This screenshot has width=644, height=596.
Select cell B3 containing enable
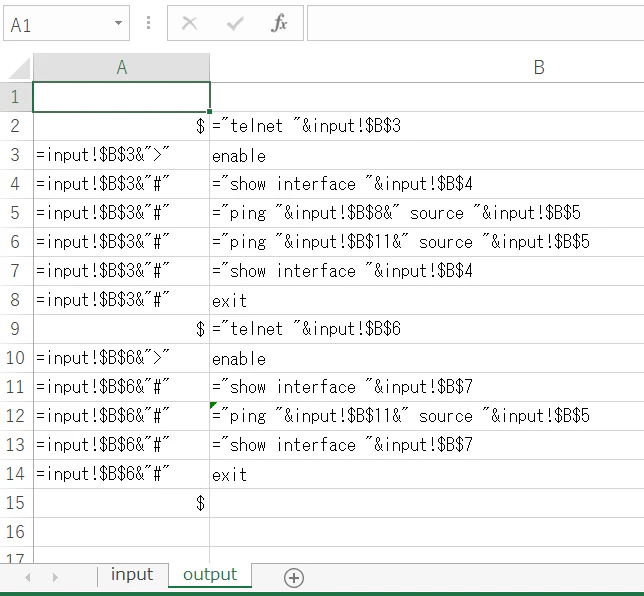click(427, 155)
